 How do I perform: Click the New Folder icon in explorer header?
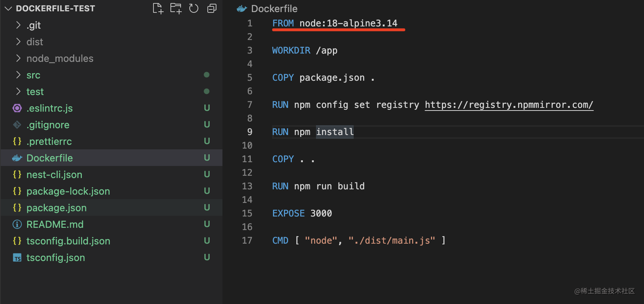[176, 8]
